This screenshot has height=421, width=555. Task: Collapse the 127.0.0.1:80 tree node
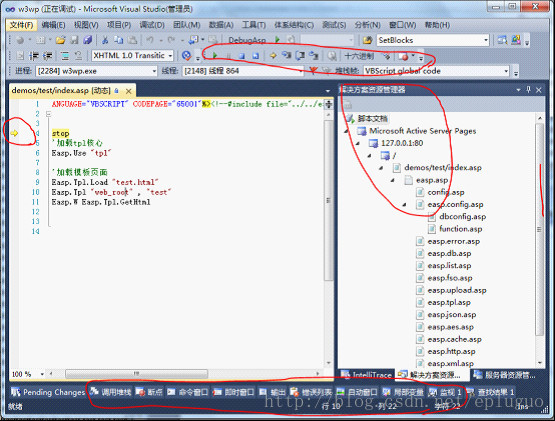[358, 143]
